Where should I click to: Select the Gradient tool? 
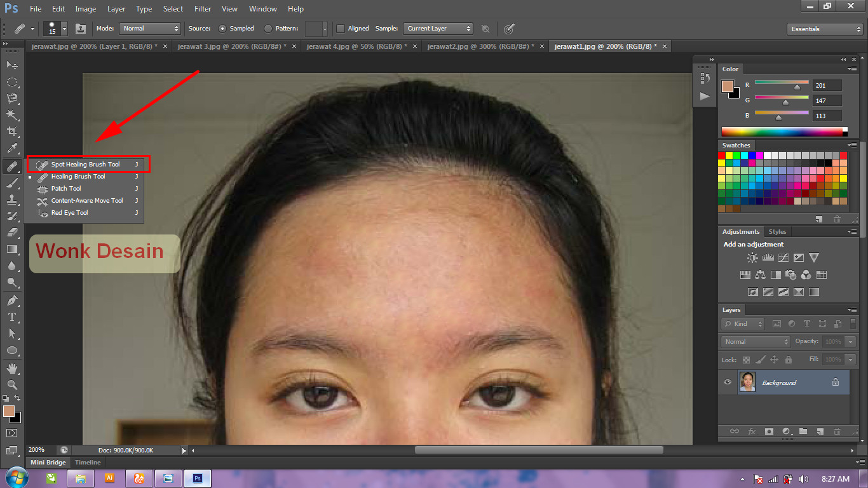click(12, 249)
